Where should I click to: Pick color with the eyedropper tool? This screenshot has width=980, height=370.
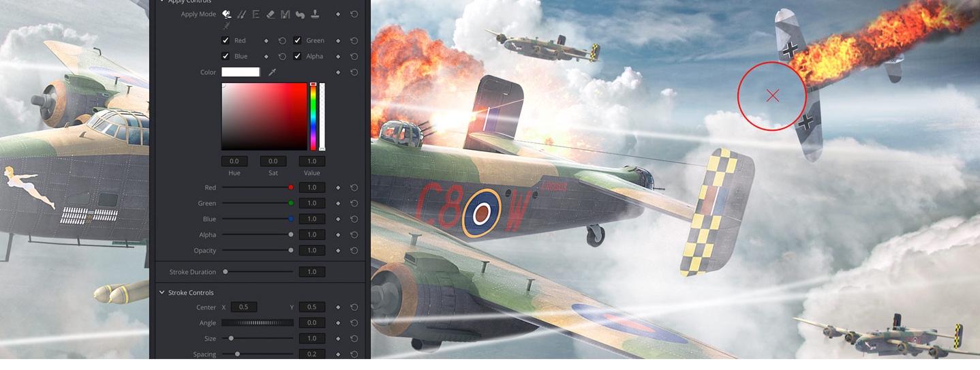pos(272,72)
